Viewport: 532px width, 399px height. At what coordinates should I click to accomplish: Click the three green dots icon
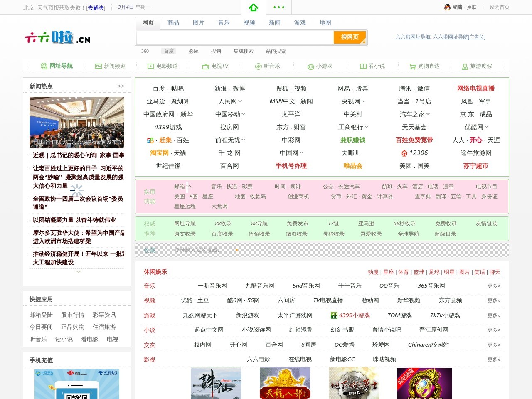(279, 7)
